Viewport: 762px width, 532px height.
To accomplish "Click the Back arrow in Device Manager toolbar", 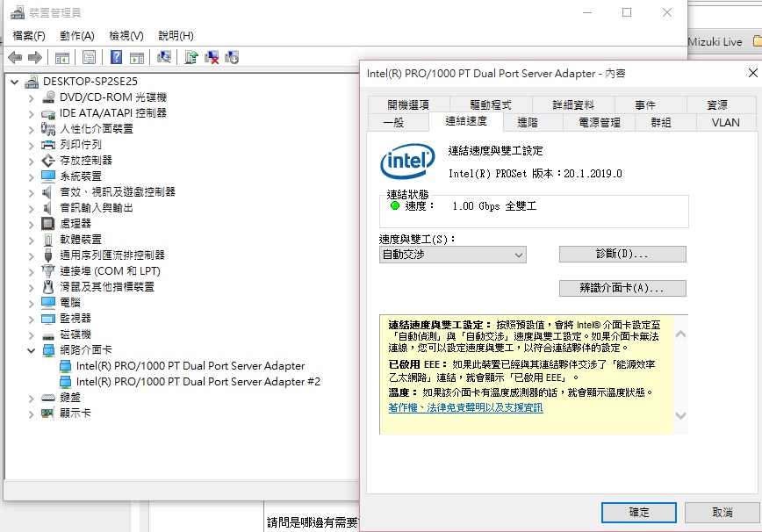I will pos(15,58).
